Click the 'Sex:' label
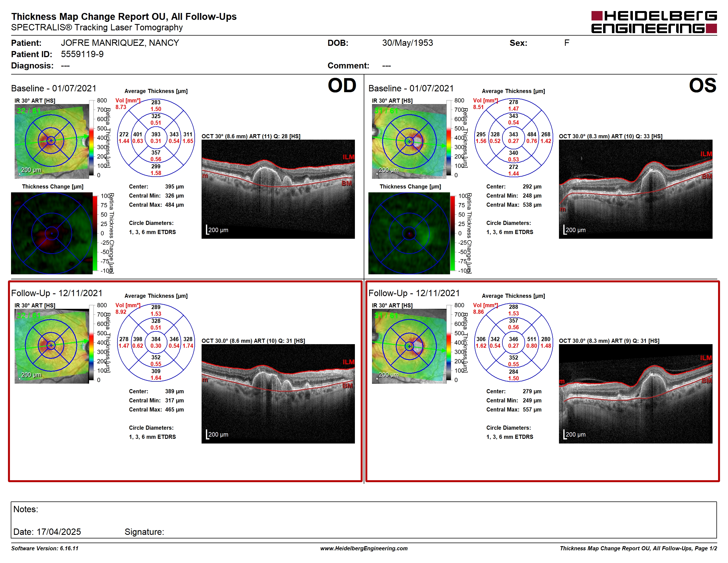 point(518,43)
